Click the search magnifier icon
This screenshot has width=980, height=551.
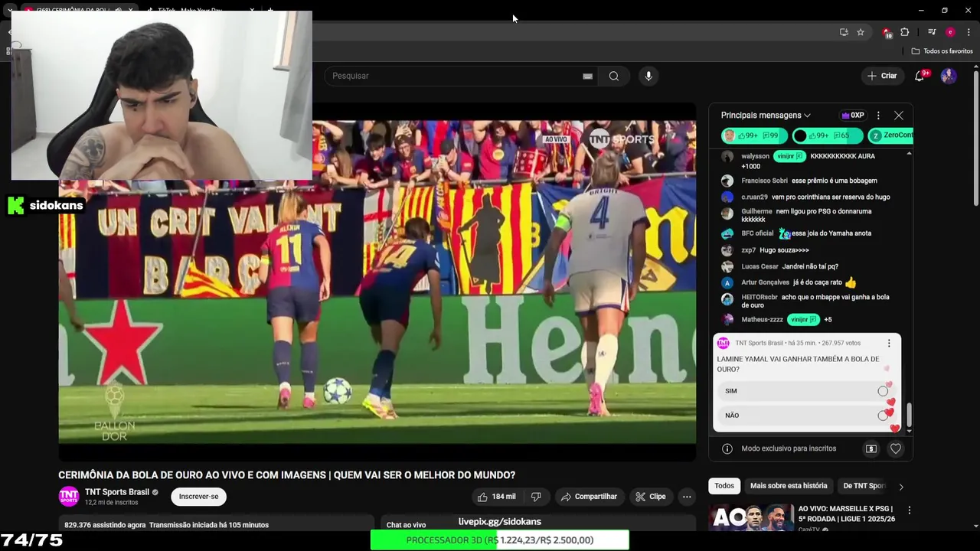click(x=613, y=76)
